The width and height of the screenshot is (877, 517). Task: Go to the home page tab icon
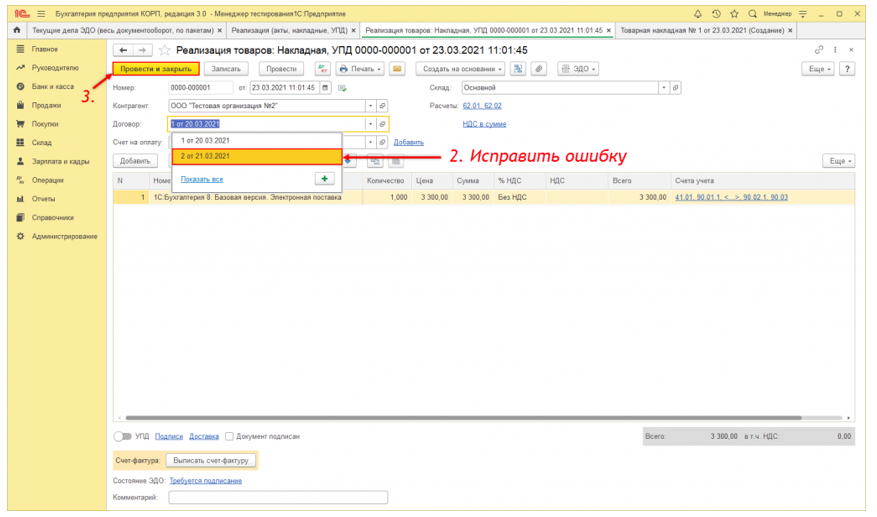(17, 30)
